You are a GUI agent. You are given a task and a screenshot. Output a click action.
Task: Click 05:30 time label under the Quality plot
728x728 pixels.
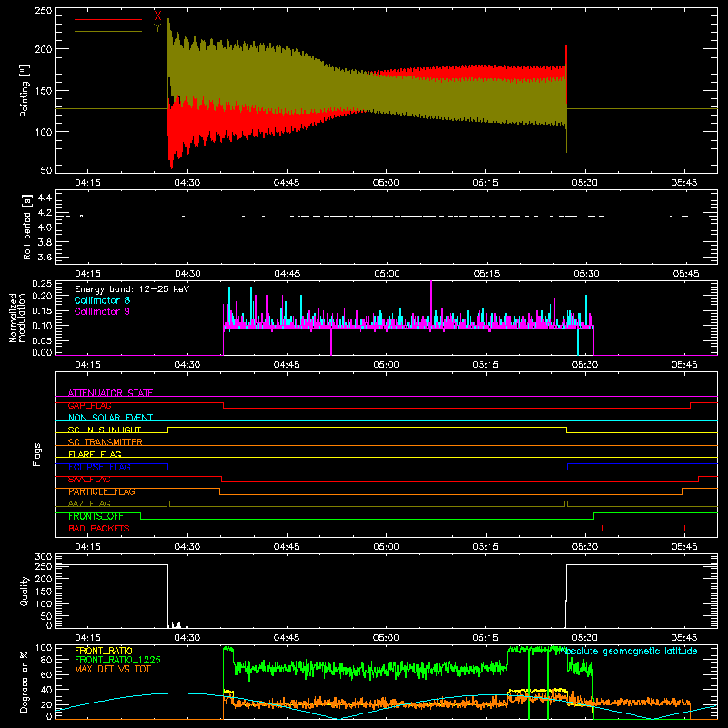pos(585,638)
